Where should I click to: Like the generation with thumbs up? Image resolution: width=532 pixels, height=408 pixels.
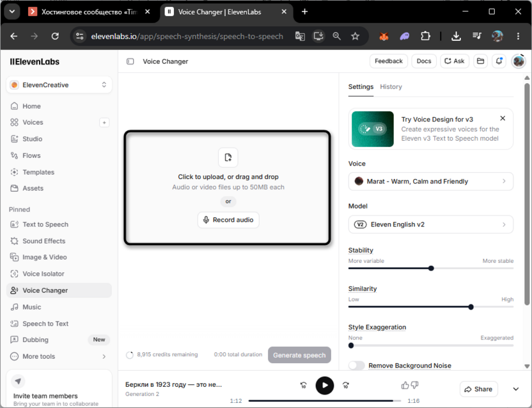click(405, 385)
